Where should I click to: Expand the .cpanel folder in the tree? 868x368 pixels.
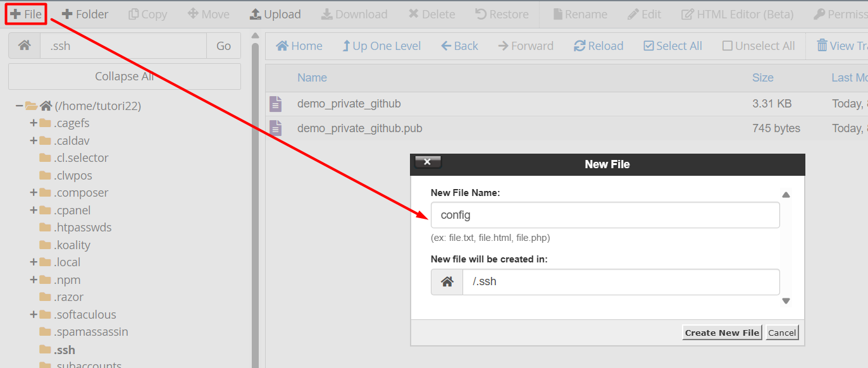[x=32, y=210]
